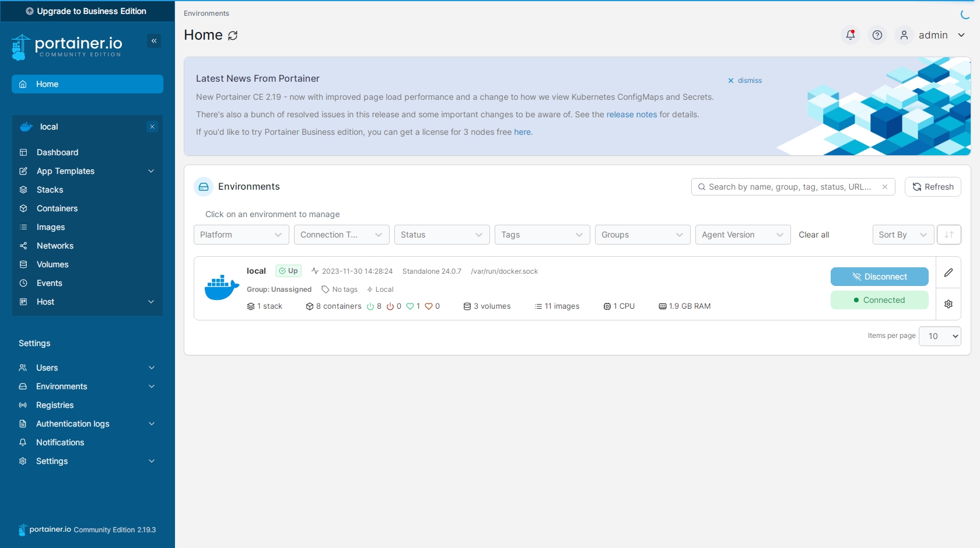Open Notifications in the sidebar

(87, 442)
